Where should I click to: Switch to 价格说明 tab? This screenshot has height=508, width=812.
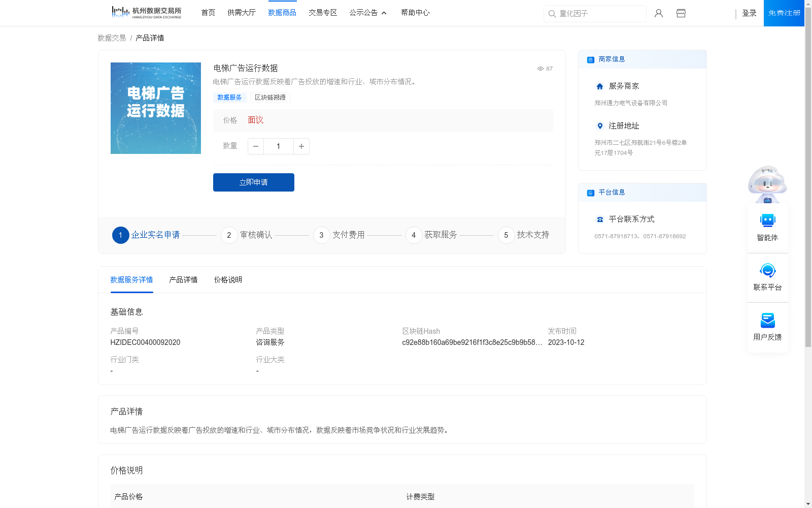point(228,280)
